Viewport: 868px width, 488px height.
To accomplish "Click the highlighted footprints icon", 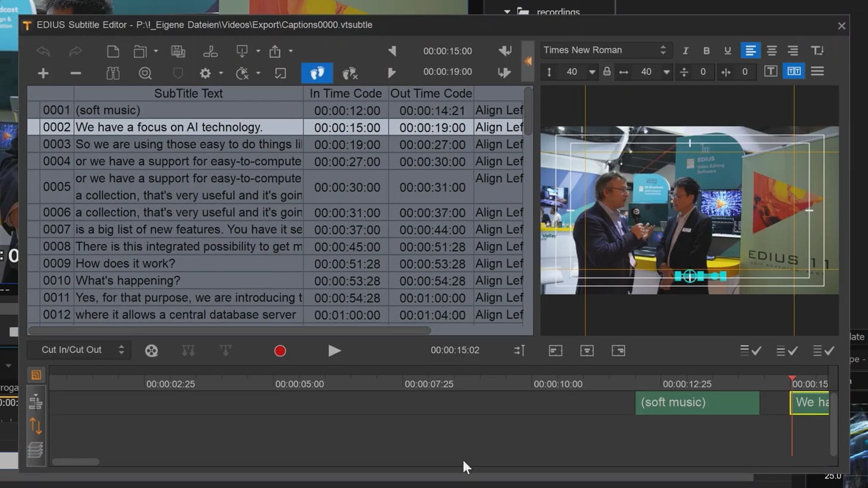I will pyautogui.click(x=317, y=73).
